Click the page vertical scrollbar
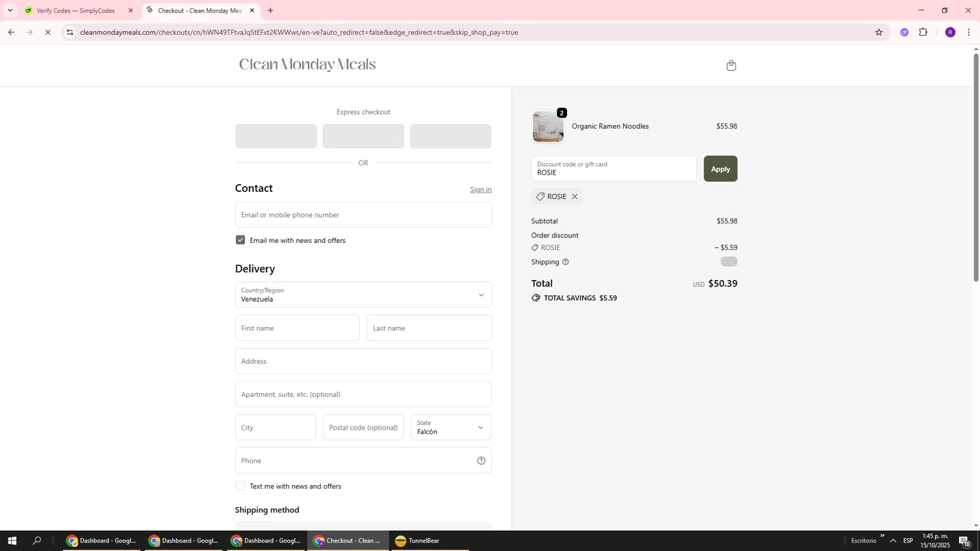The width and height of the screenshot is (980, 551). tap(976, 167)
